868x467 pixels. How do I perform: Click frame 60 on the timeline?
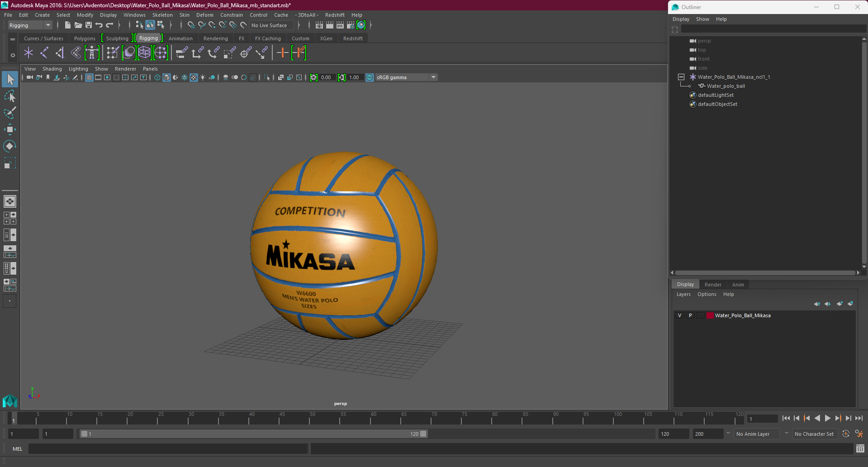pyautogui.click(x=373, y=419)
